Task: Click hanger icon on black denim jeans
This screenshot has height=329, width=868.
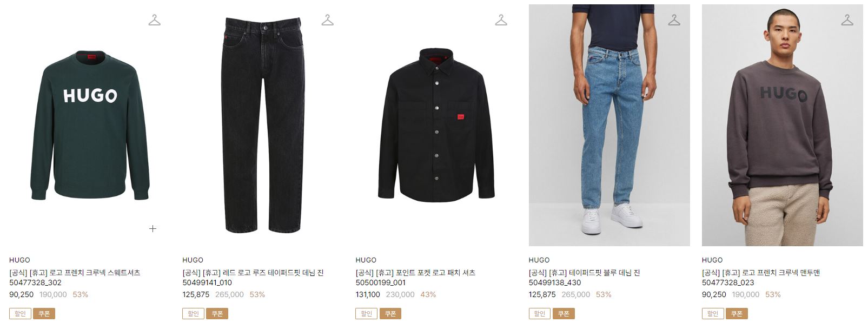Action: (328, 21)
